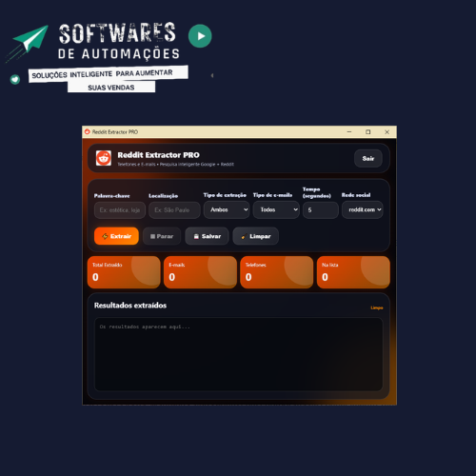
Task: Click the green heart badge icon
Action: click(x=15, y=79)
